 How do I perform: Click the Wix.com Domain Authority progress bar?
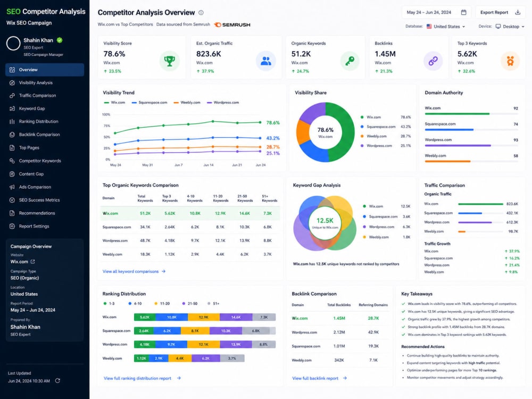[x=471, y=114]
